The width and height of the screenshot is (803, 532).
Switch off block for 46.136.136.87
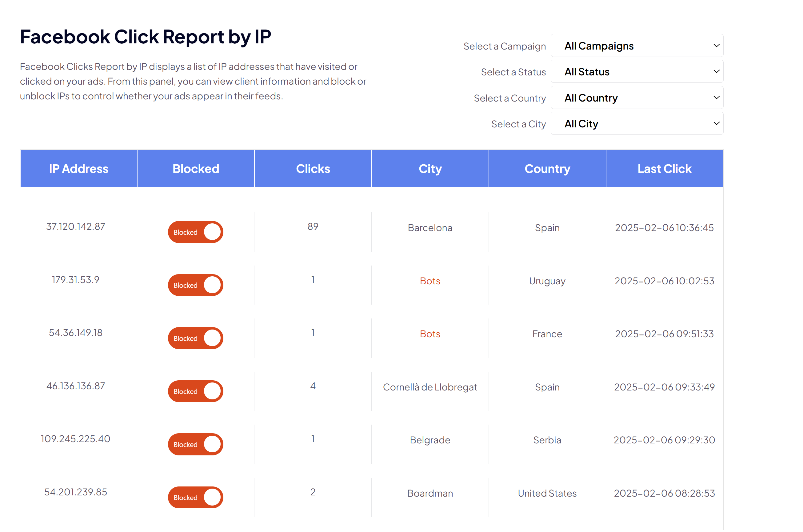coord(195,391)
